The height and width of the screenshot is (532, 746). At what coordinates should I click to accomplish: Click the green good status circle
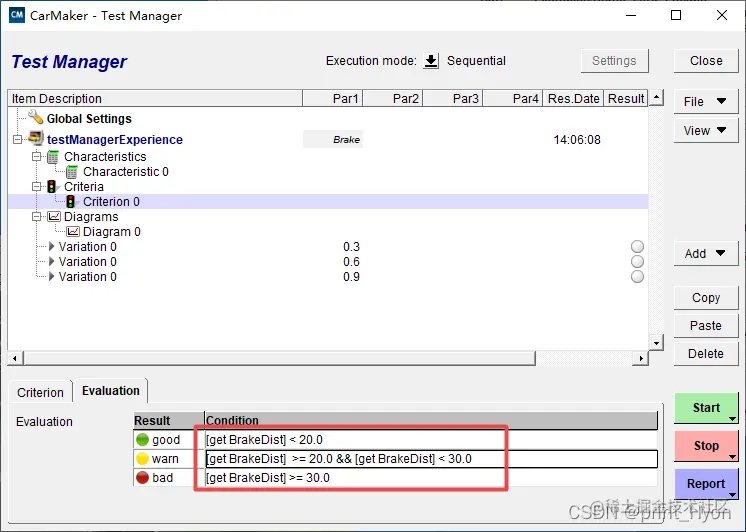click(142, 439)
